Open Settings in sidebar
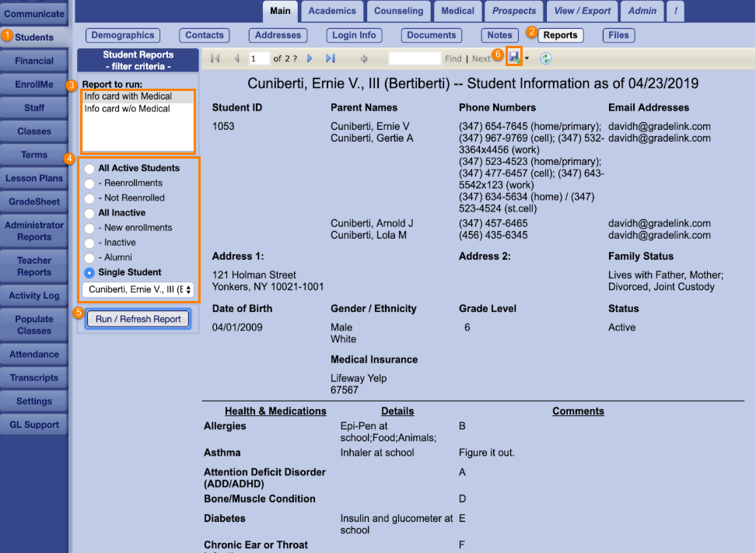756x553 pixels. (34, 401)
